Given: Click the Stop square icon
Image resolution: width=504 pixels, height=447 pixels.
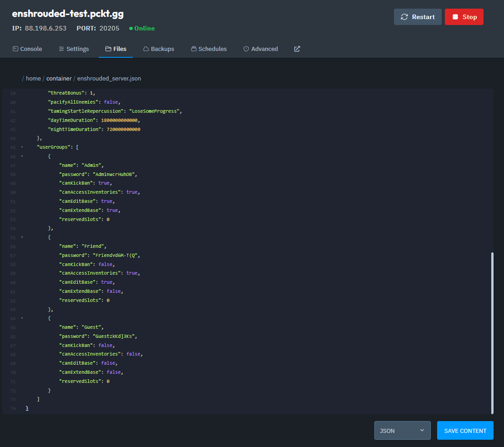Looking at the screenshot, I should [x=455, y=17].
